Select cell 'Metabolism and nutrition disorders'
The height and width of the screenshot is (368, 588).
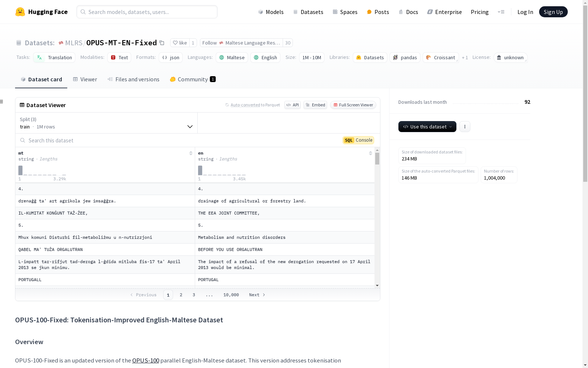point(285,237)
